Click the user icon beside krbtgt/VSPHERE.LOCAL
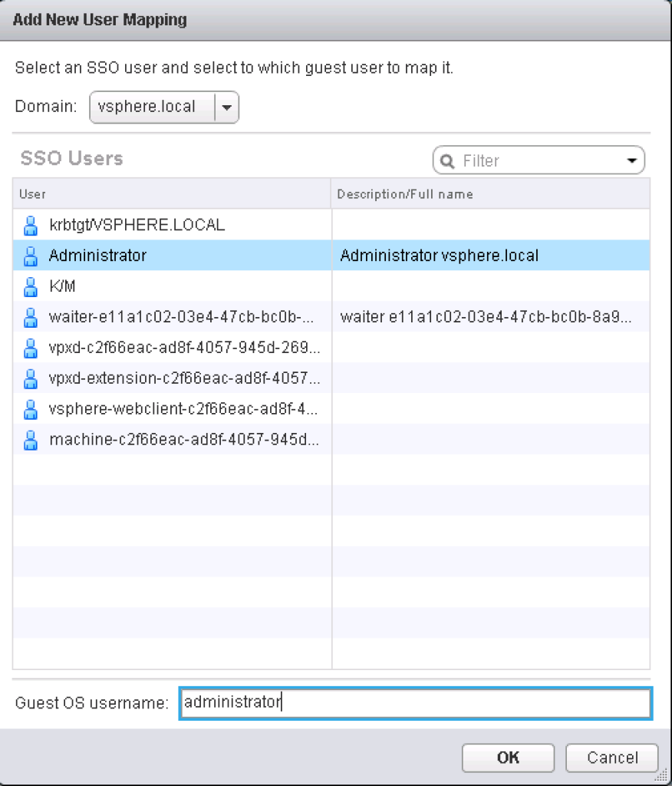Image resolution: width=672 pixels, height=786 pixels. (30, 225)
